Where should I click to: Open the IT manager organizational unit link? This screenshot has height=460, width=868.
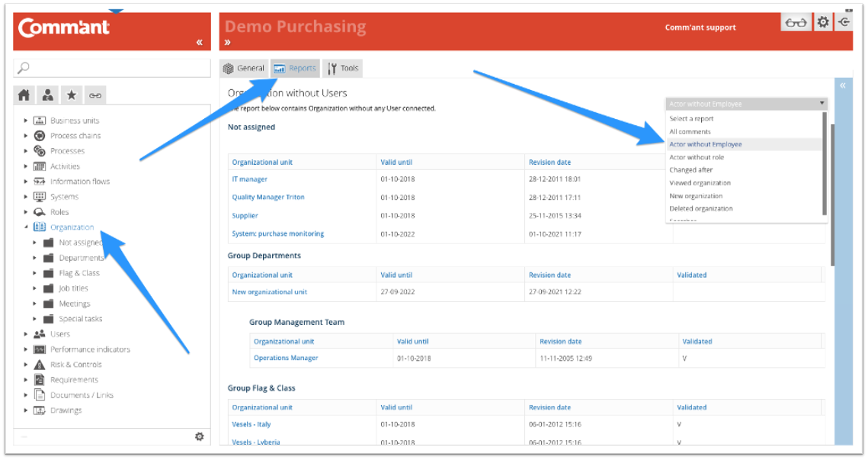point(250,179)
